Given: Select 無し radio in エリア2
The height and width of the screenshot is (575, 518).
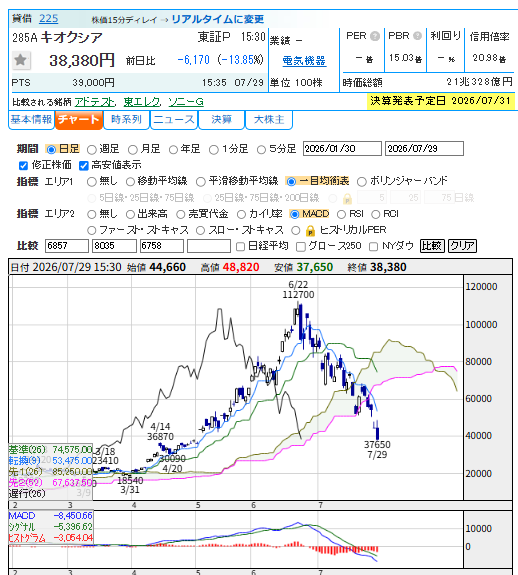Looking at the screenshot, I should click(92, 214).
